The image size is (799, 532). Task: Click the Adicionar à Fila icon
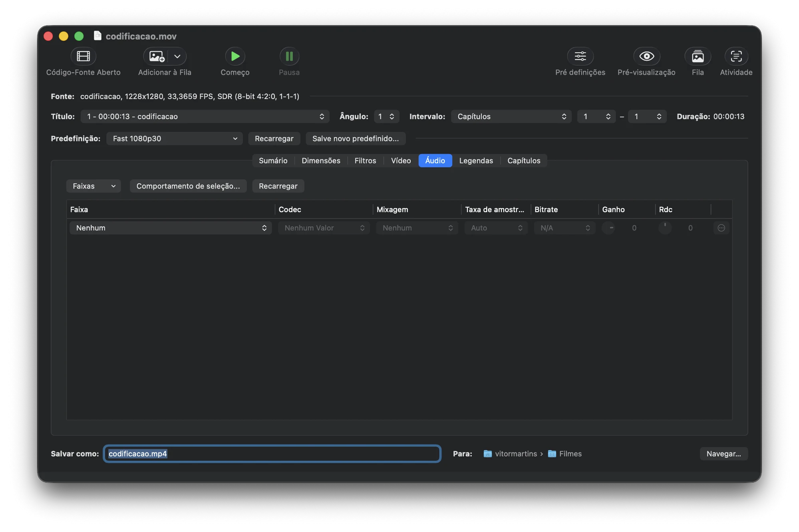click(x=157, y=56)
